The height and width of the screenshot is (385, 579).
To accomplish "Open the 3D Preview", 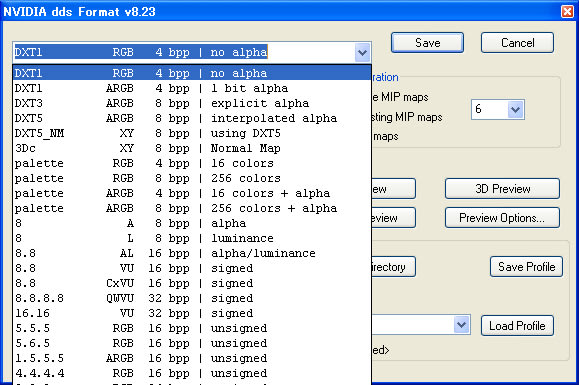I will point(502,189).
